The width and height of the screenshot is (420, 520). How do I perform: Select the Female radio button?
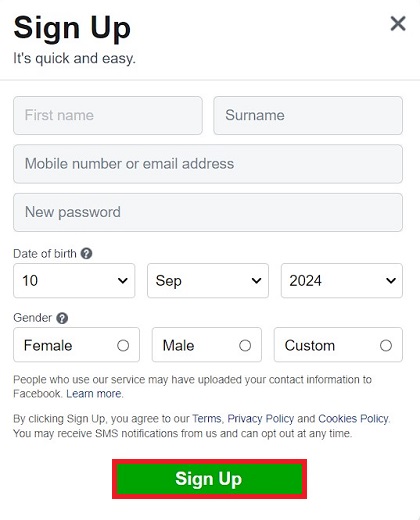pos(123,346)
